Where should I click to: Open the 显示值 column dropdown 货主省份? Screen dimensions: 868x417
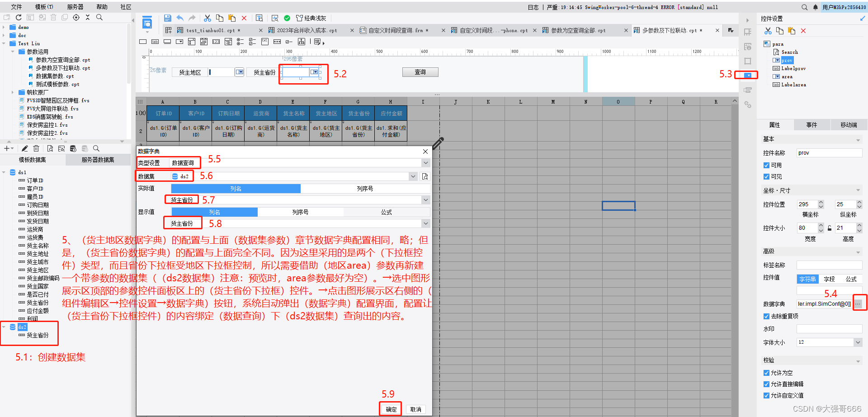[425, 223]
